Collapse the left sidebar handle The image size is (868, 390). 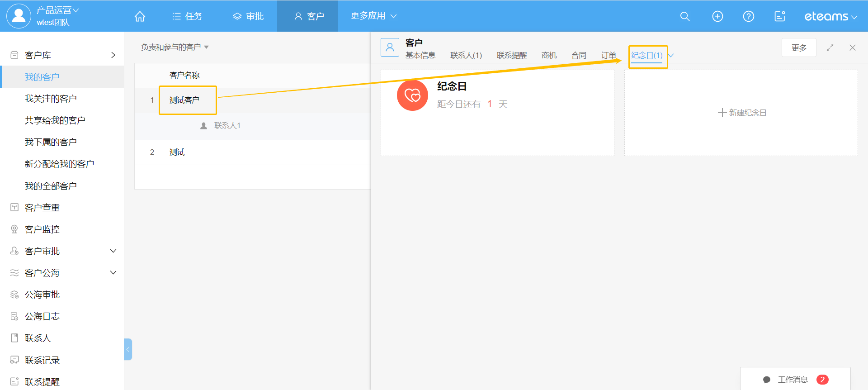click(x=128, y=349)
